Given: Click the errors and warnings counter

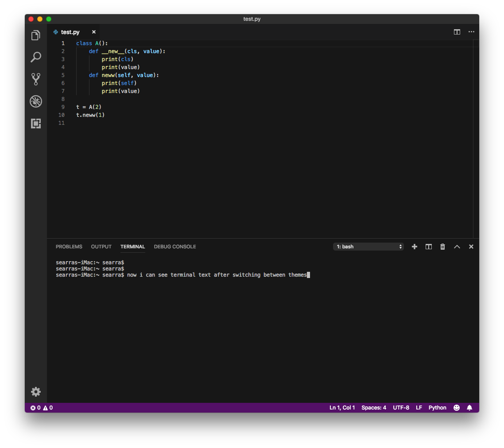Looking at the screenshot, I should point(42,407).
